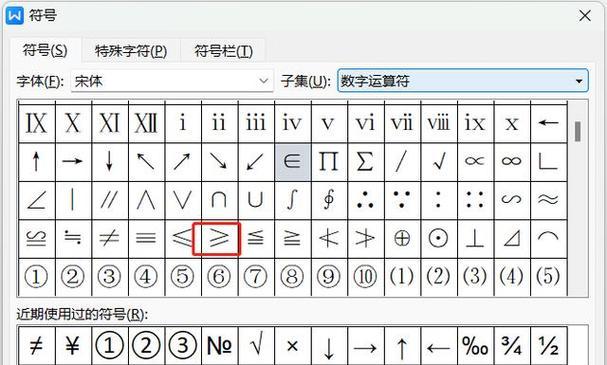The height and width of the screenshot is (365, 607).
Task: Select the recently used № symbol
Action: [x=219, y=345]
